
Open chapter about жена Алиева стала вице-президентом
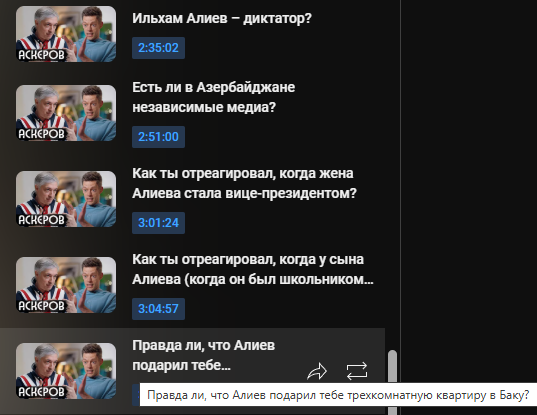244,183
